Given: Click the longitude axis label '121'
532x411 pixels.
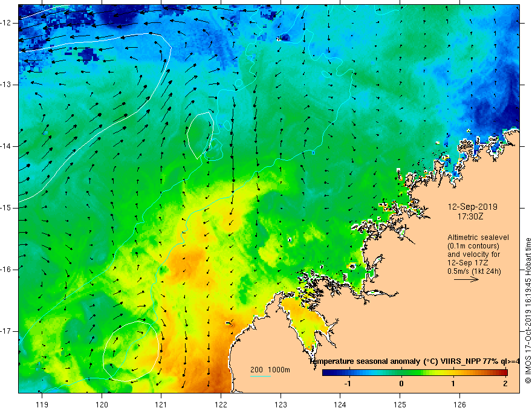Looking at the screenshot, I should pyautogui.click(x=161, y=404).
